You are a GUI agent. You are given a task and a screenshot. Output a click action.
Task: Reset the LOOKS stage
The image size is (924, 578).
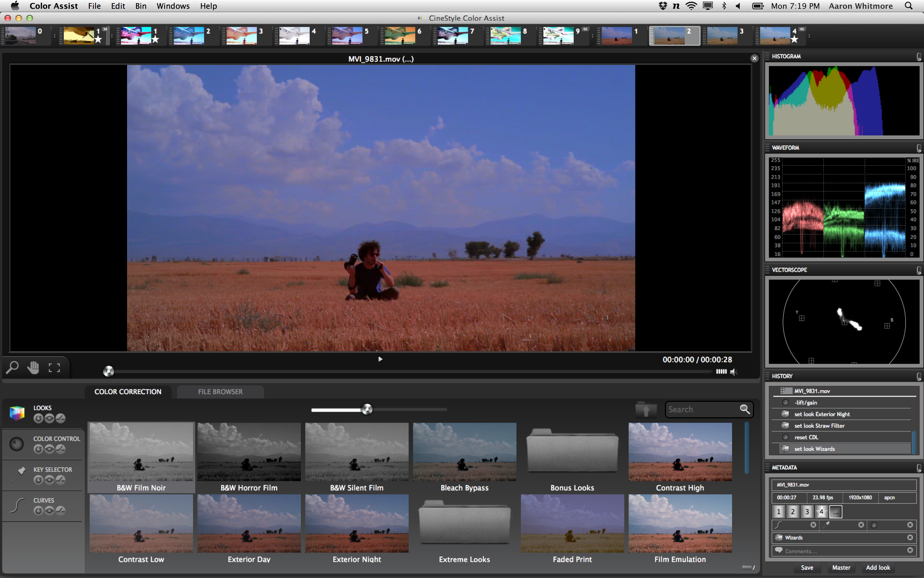click(x=38, y=419)
